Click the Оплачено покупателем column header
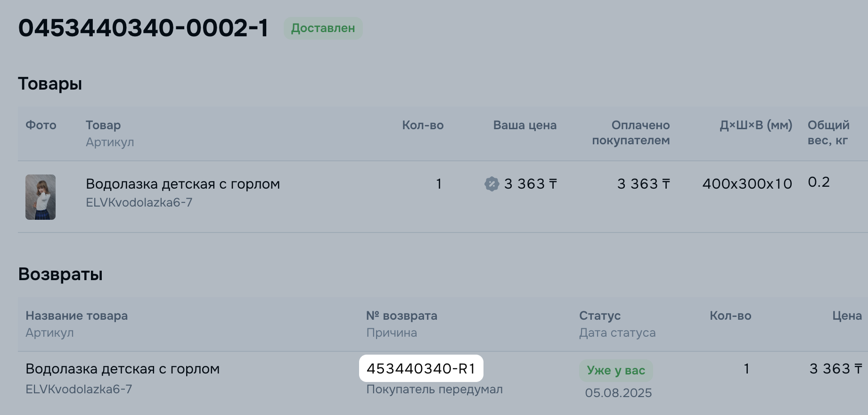This screenshot has height=415, width=868. tap(631, 133)
